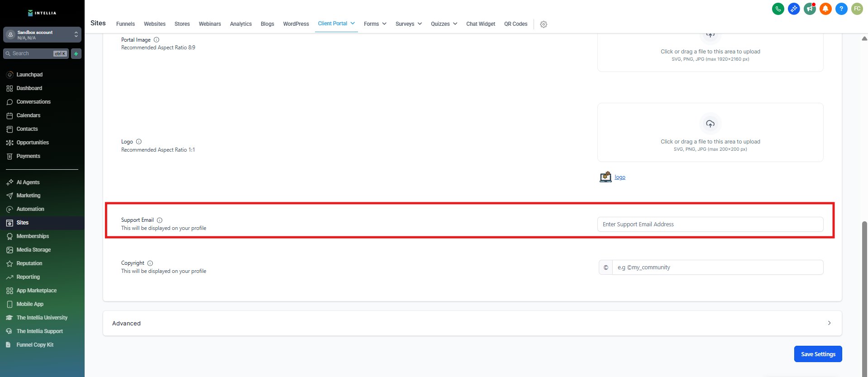Image resolution: width=868 pixels, height=377 pixels.
Task: Click the Intellia logo in the sidebar
Action: [42, 13]
